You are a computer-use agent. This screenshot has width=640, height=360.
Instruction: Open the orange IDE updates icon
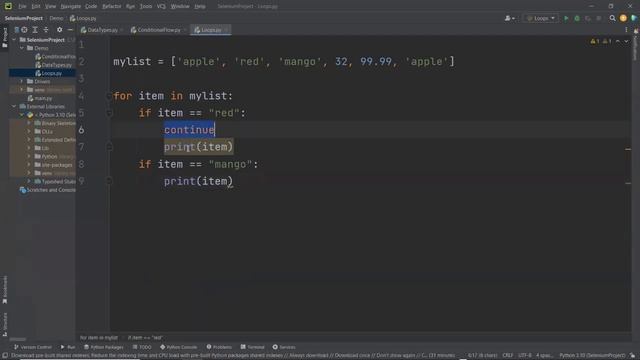(x=623, y=18)
